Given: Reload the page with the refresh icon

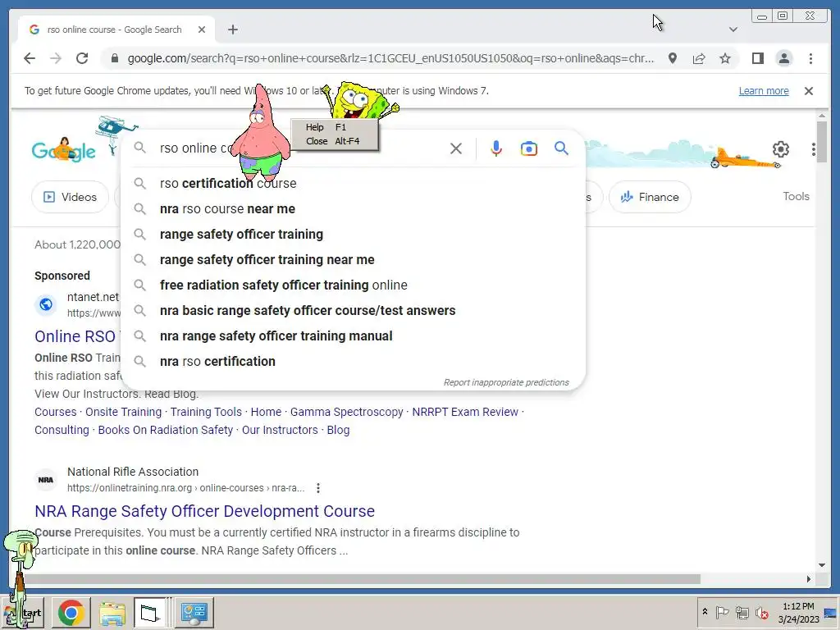Looking at the screenshot, I should click(x=82, y=58).
